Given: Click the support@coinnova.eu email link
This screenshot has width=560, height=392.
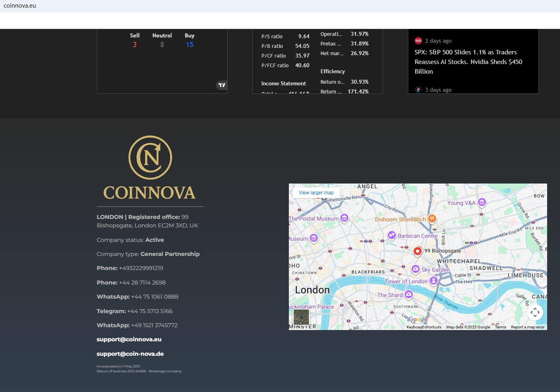Looking at the screenshot, I should pyautogui.click(x=129, y=339).
